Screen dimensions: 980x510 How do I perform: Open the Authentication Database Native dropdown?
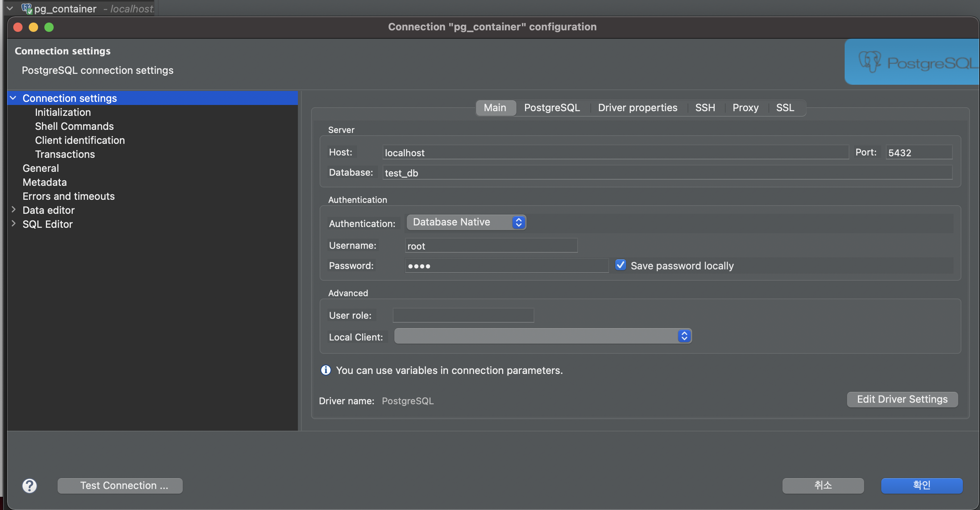coord(466,222)
